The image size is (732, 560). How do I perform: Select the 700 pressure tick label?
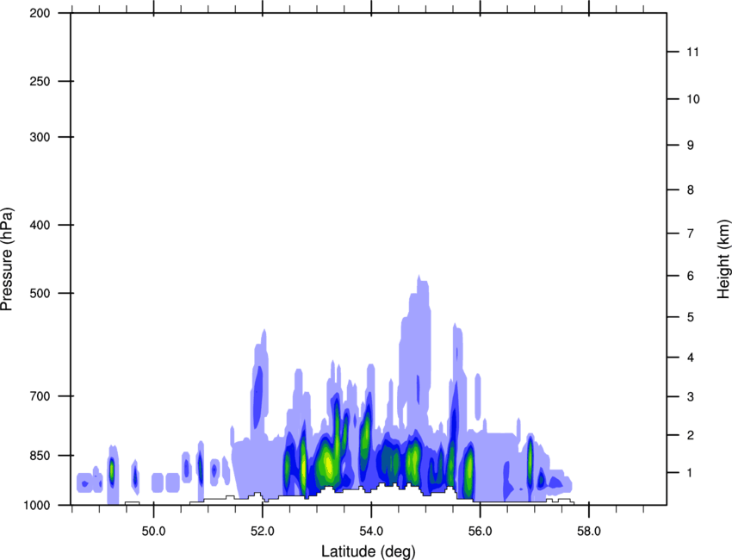coord(40,396)
